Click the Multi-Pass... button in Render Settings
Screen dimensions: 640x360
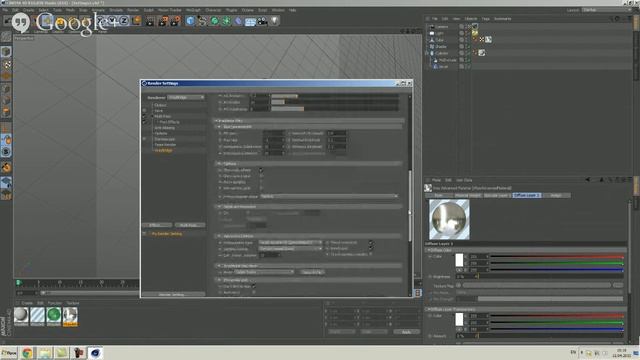[190, 225]
